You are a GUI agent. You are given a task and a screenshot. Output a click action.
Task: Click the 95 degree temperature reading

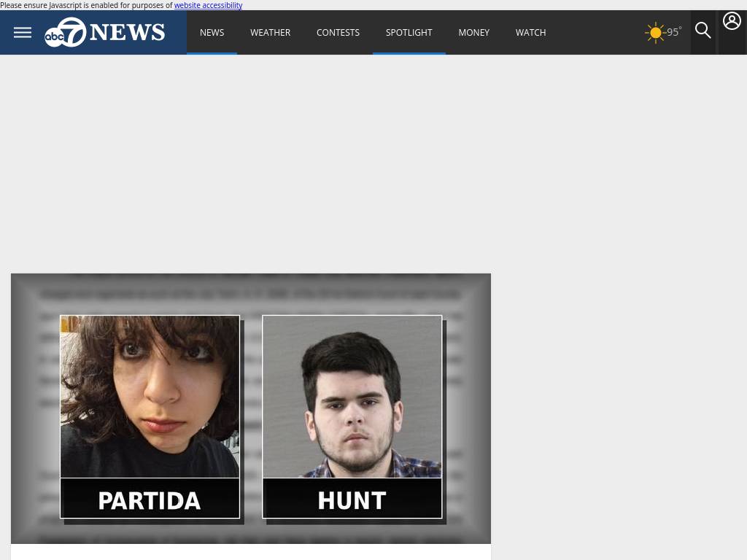674,32
